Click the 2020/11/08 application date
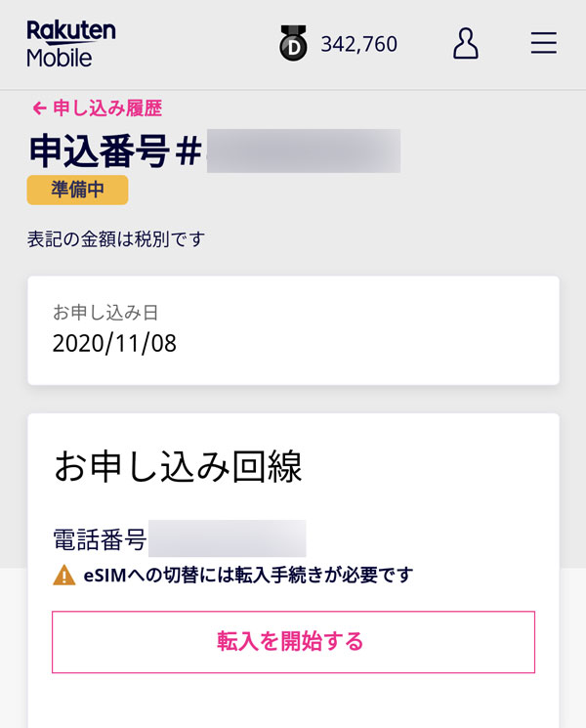586x728 pixels. click(x=114, y=343)
